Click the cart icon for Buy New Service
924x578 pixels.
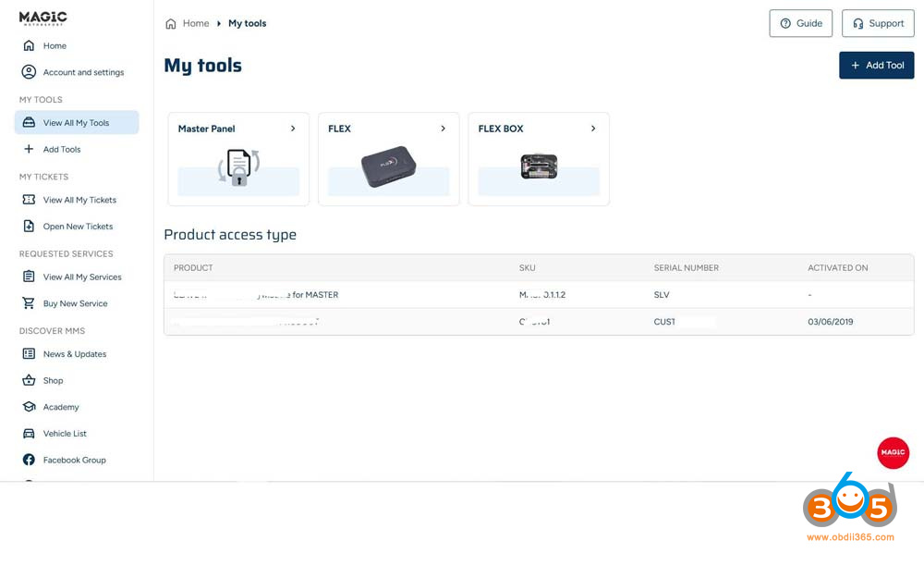[29, 303]
